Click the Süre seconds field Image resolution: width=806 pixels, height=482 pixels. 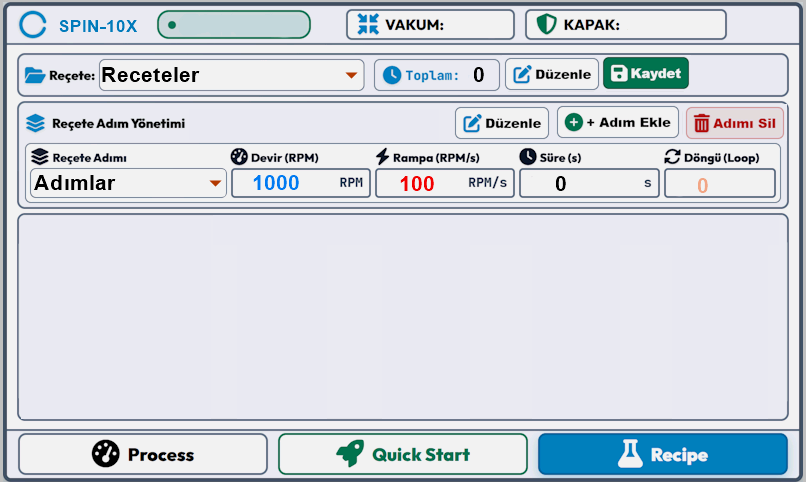[x=589, y=183]
